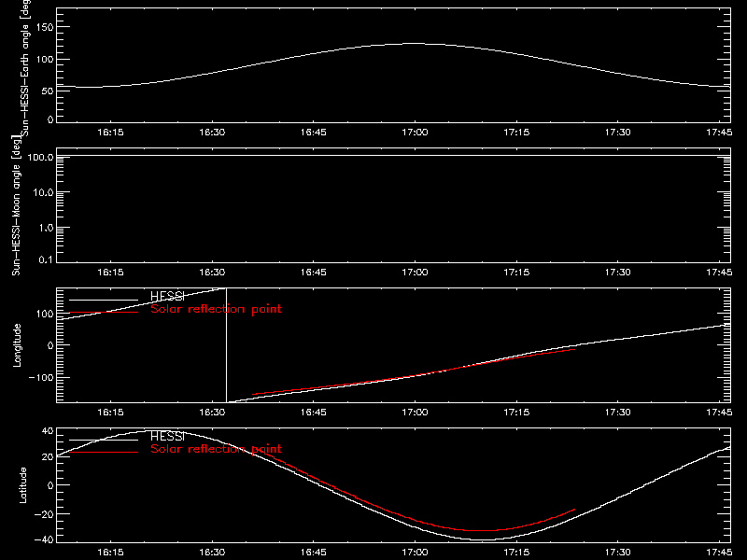Click 16:45 time label under Moon angle plot
The width and height of the screenshot is (747, 560).
(x=314, y=272)
